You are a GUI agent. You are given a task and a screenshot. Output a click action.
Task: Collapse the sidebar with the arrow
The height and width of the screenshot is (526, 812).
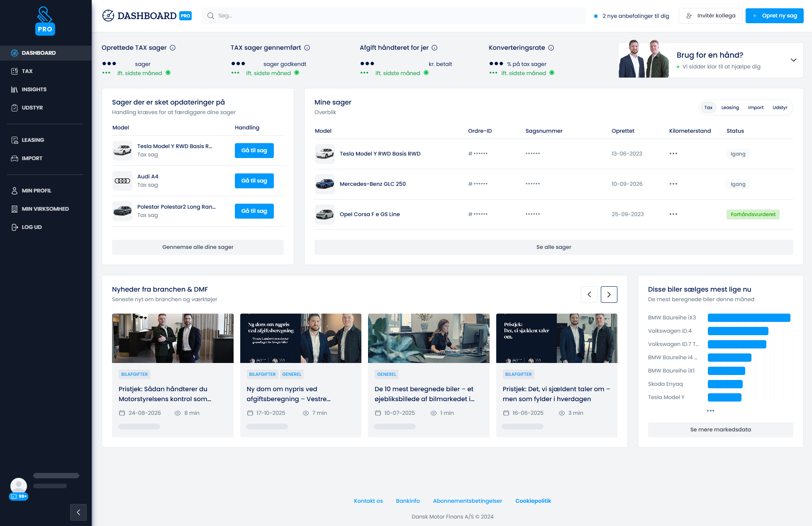coord(78,512)
